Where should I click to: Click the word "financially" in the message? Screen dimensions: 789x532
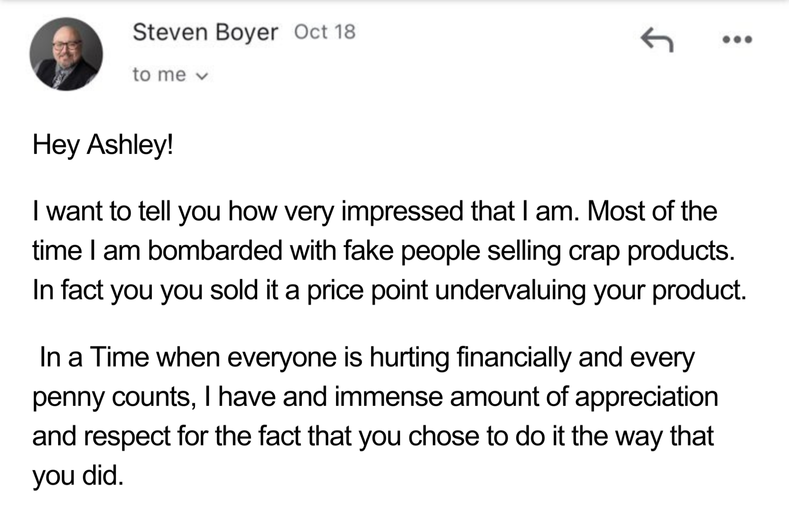[x=514, y=357]
